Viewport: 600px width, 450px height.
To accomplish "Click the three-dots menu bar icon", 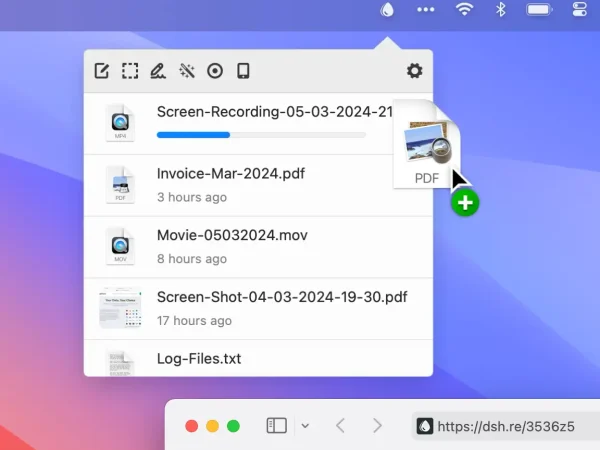I will point(426,10).
